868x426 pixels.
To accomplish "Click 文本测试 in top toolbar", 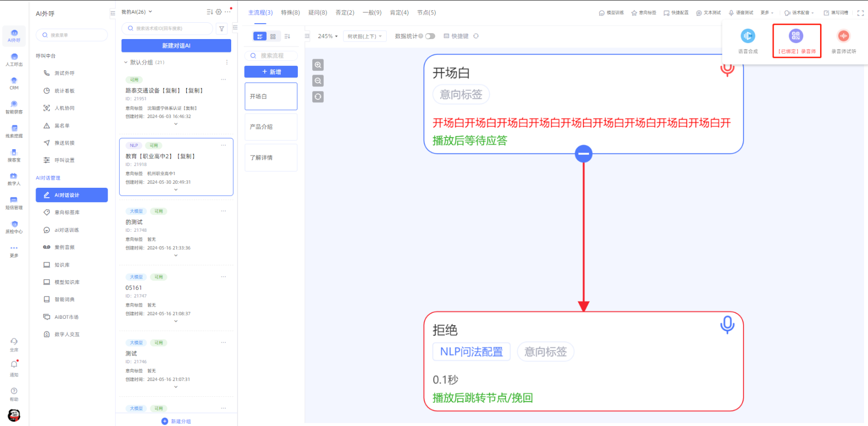I will point(708,13).
